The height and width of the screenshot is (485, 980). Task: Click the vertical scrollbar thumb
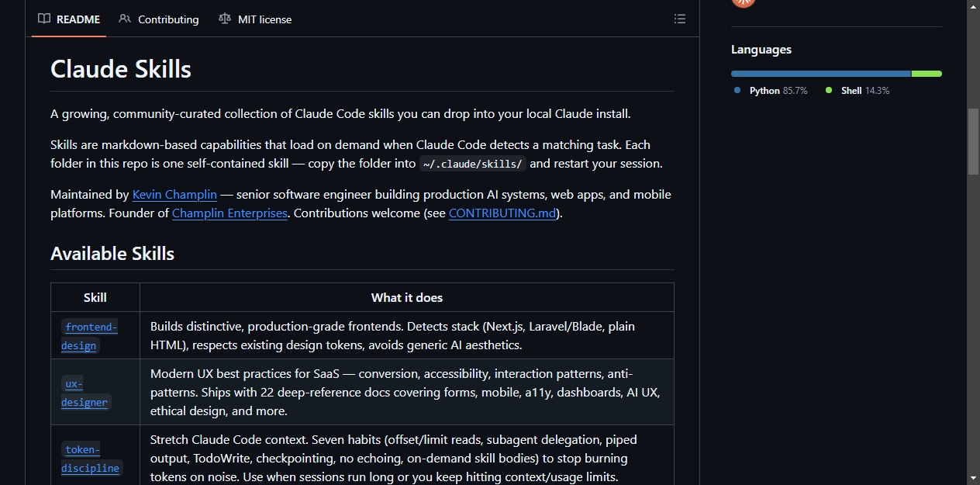point(973,141)
